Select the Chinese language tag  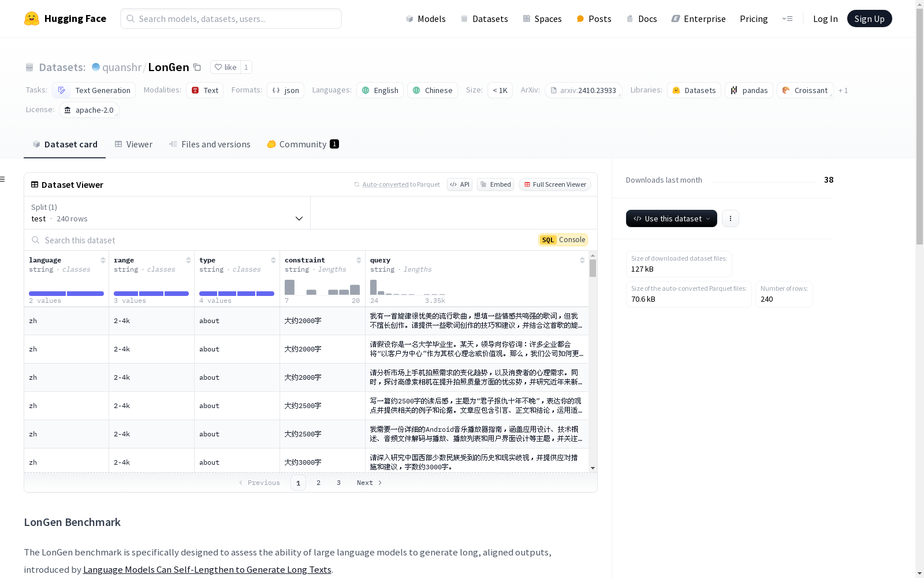point(433,90)
